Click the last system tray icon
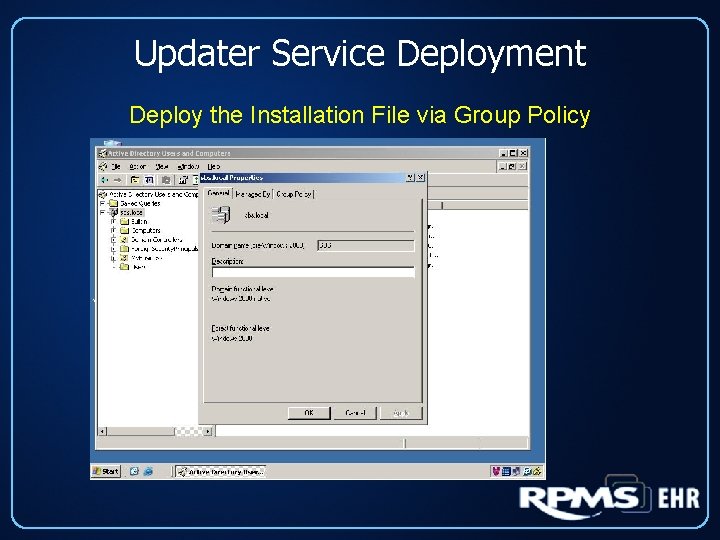The height and width of the screenshot is (540, 720). [x=537, y=471]
